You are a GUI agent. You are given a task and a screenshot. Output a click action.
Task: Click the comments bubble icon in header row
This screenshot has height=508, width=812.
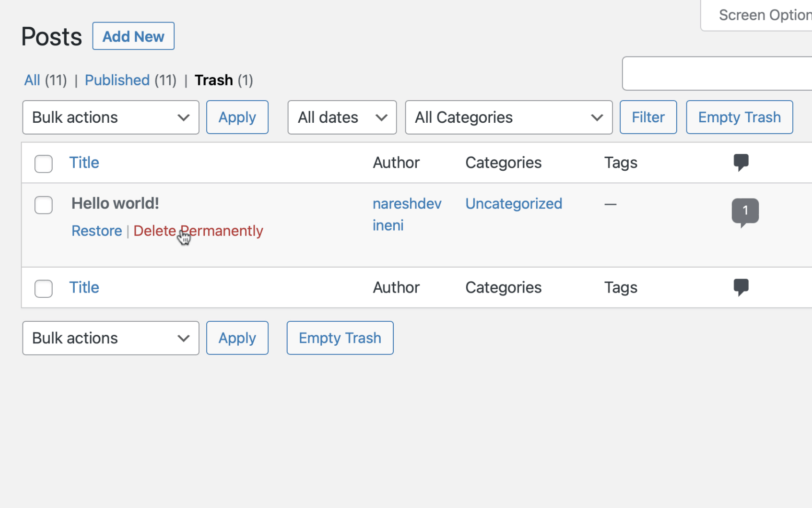pyautogui.click(x=741, y=163)
